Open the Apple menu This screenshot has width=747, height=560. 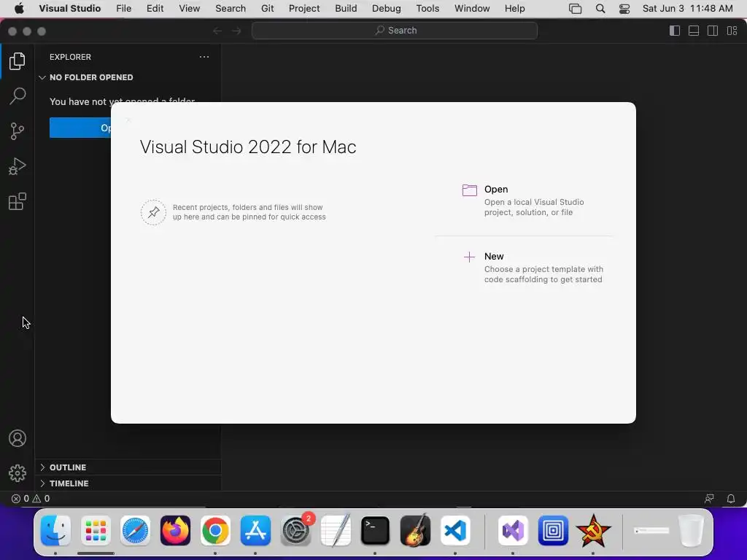pos(19,9)
